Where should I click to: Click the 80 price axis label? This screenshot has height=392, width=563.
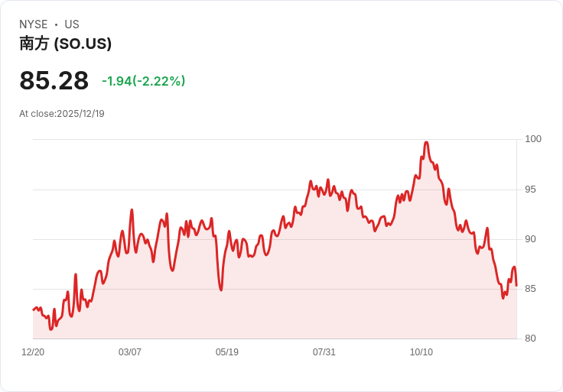(530, 339)
